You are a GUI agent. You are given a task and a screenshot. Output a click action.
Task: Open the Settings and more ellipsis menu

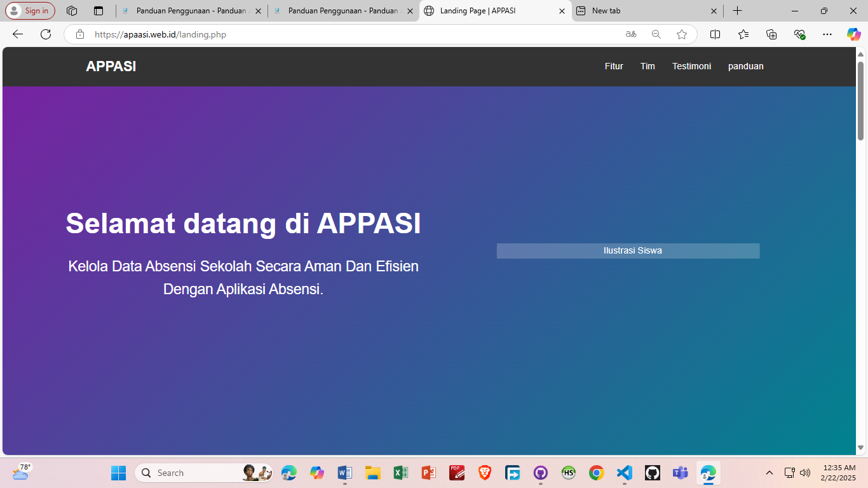[827, 34]
